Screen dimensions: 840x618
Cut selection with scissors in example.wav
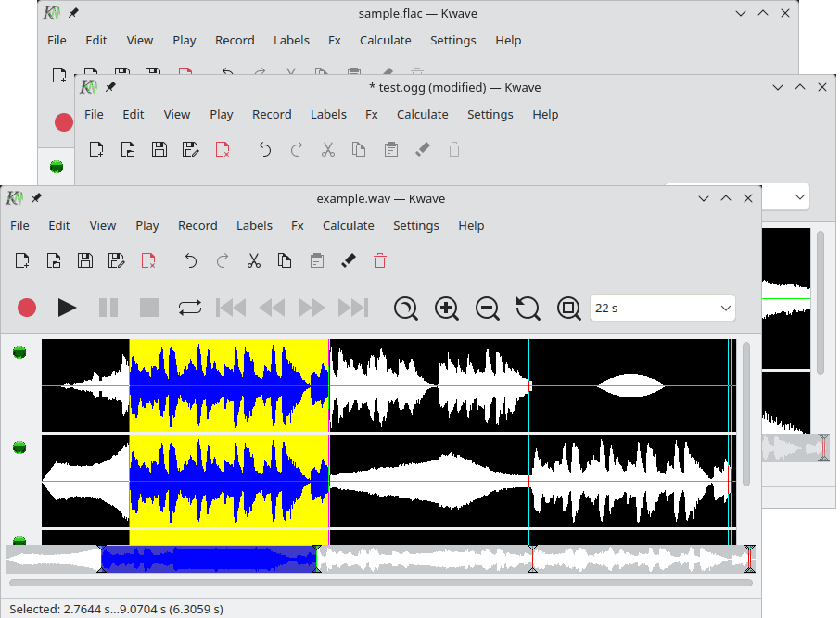click(x=254, y=260)
